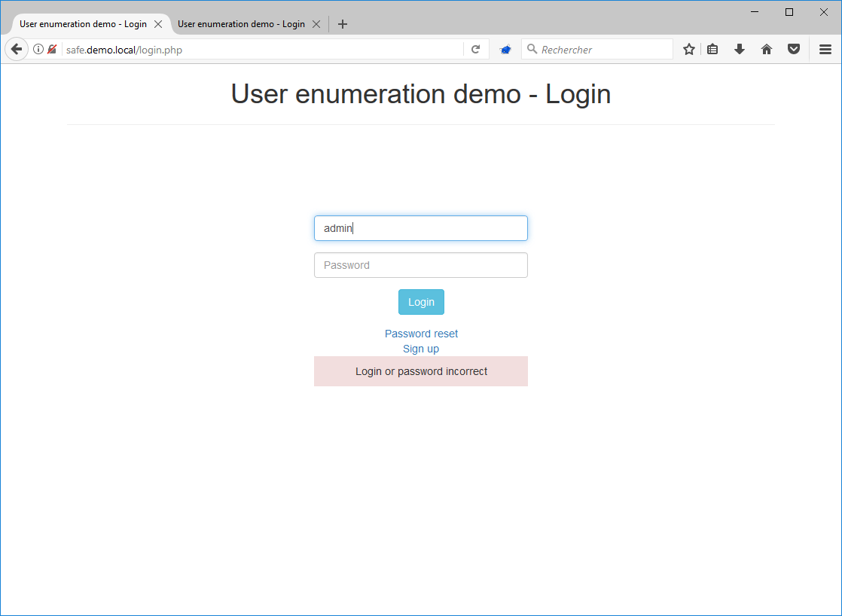842x616 pixels.
Task: Click the site information icon in address bar
Action: coord(38,48)
